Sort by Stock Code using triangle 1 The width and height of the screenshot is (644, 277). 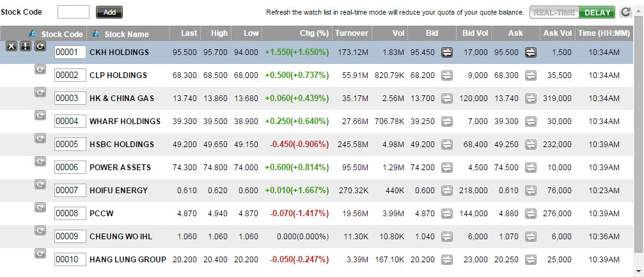coord(33,33)
